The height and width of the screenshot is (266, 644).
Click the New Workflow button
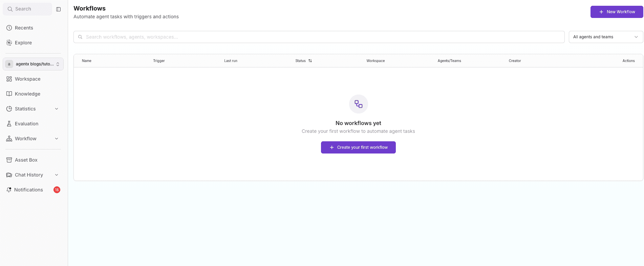coord(617,12)
